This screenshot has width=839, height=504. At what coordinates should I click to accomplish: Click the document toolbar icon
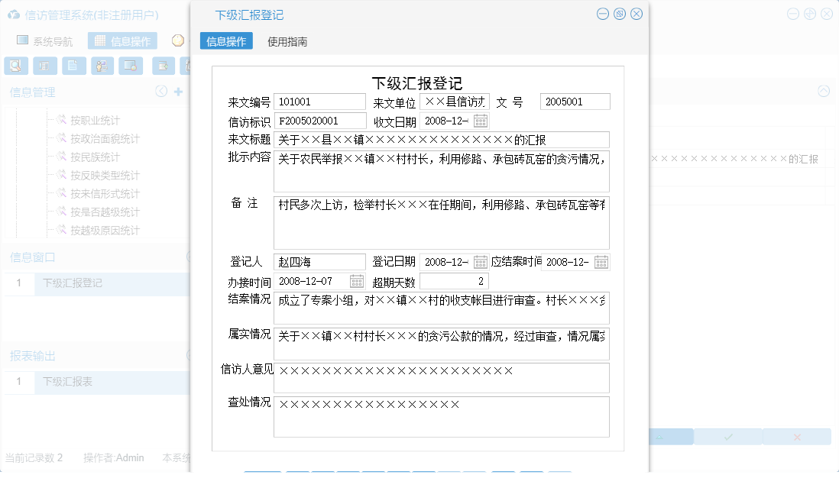click(73, 66)
